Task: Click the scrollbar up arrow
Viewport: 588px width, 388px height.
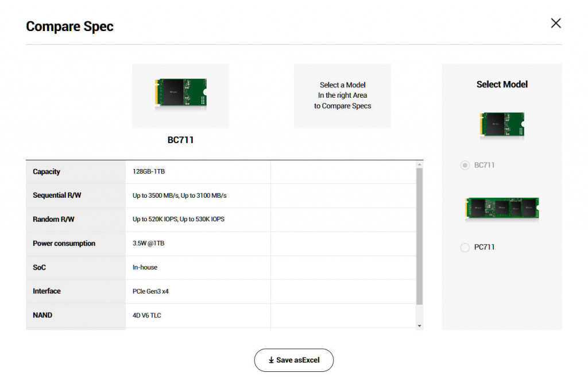Action: 419,164
